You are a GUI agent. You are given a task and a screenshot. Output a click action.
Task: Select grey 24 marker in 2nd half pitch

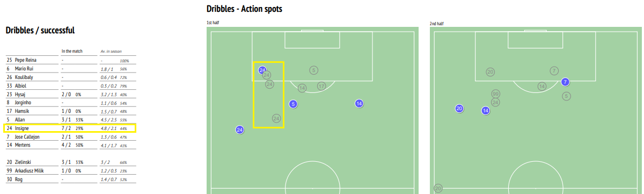pyautogui.click(x=495, y=102)
